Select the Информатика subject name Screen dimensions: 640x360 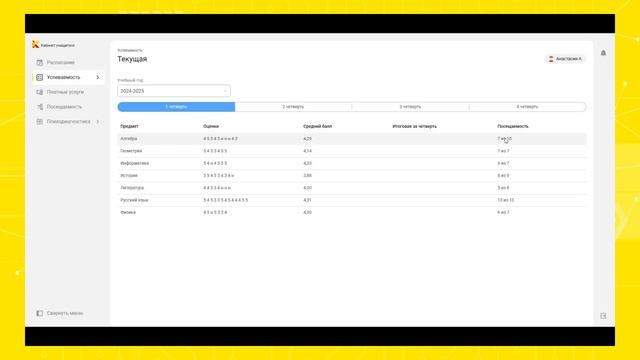point(134,163)
